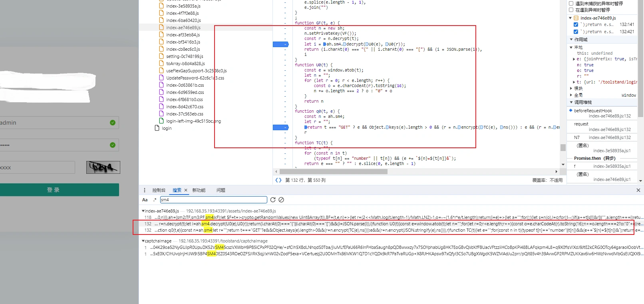Uncheck the breakpoint at 132:141
The width and height of the screenshot is (644, 304).
pos(576,25)
